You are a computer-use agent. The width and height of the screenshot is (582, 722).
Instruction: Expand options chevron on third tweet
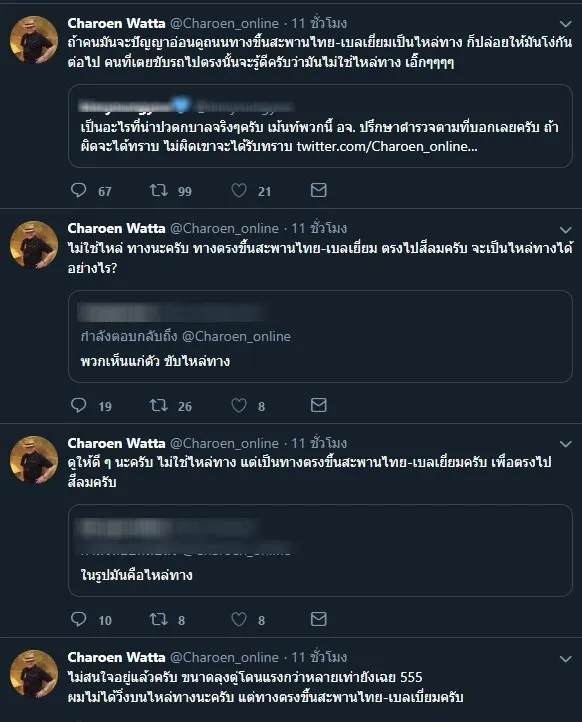[x=565, y=444]
